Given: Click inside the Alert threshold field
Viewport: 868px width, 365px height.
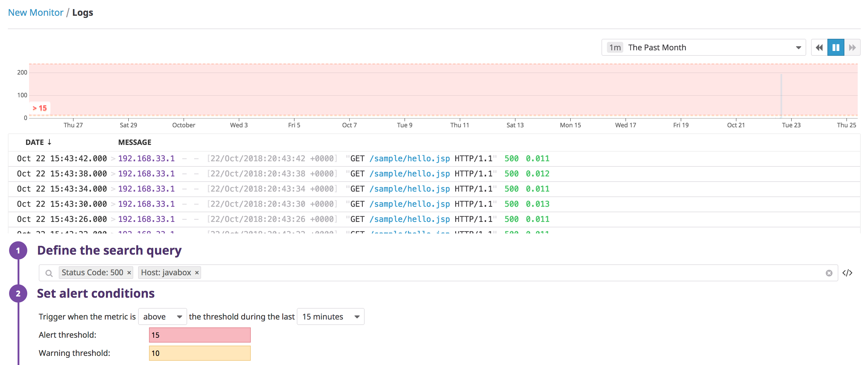Looking at the screenshot, I should click(x=199, y=335).
